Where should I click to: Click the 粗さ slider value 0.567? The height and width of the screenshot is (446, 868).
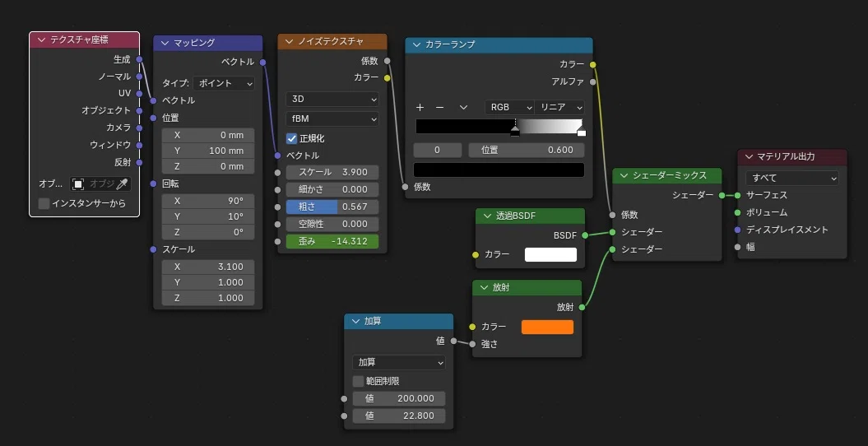[332, 207]
